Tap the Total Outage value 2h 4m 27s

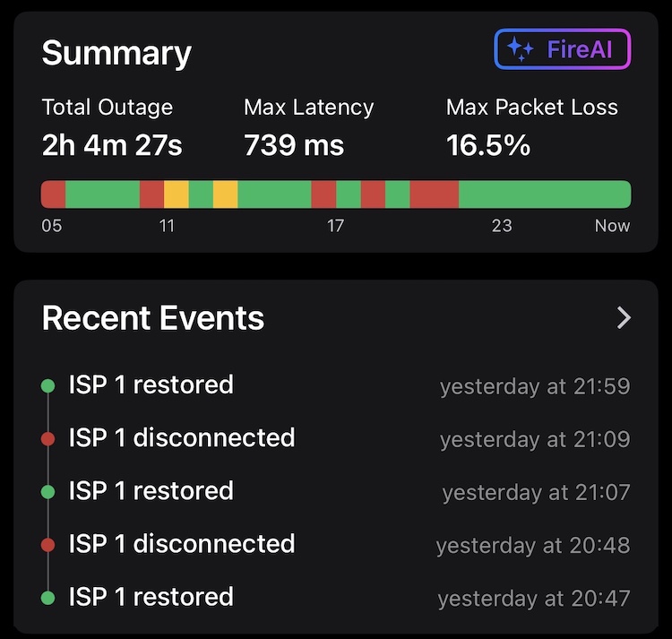click(112, 145)
